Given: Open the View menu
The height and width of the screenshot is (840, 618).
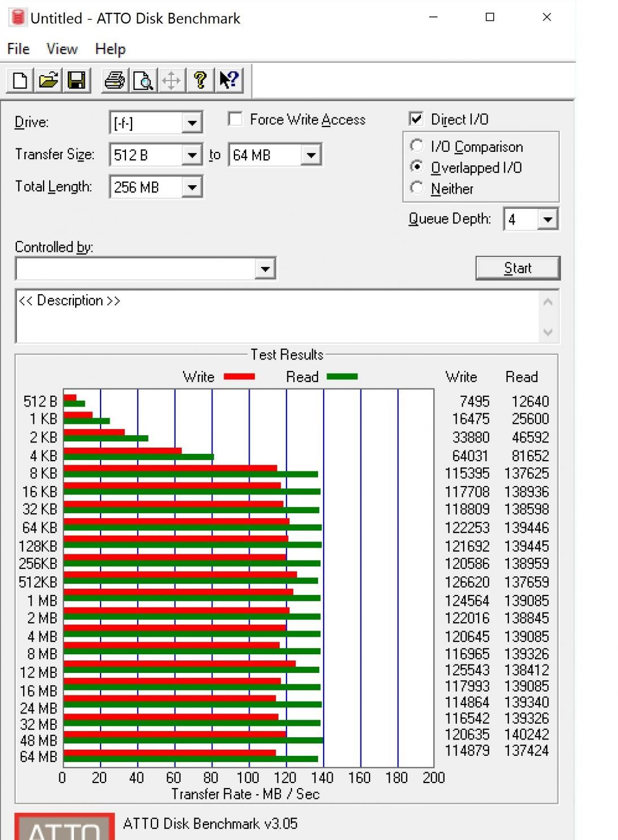Looking at the screenshot, I should click(x=62, y=49).
